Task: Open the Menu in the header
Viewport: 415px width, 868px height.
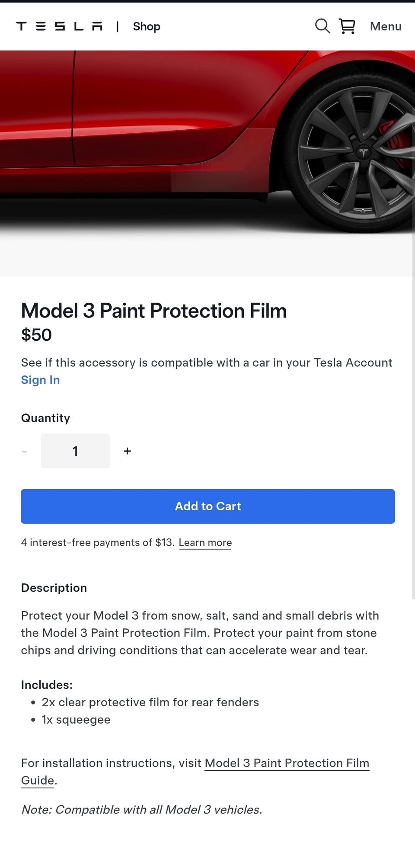Action: click(385, 26)
